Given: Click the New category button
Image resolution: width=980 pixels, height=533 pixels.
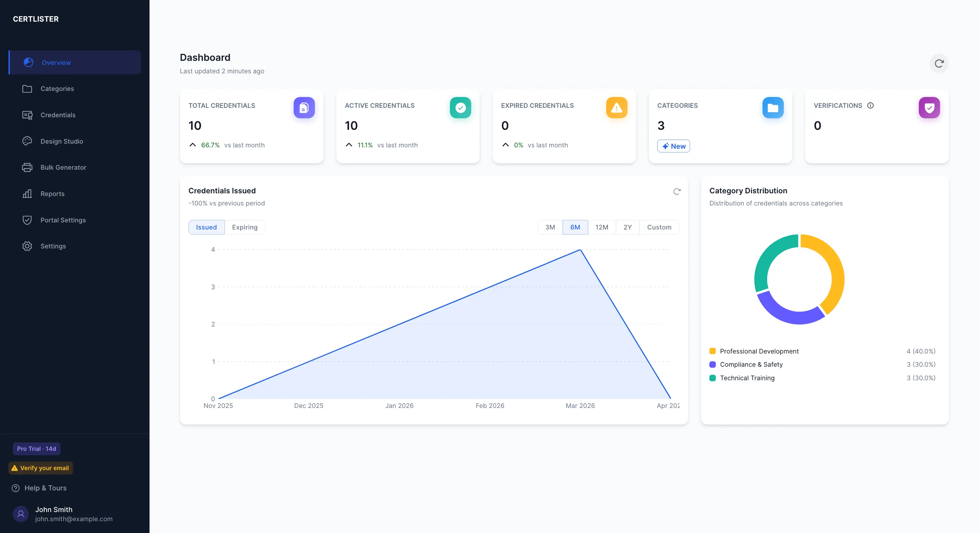Looking at the screenshot, I should [674, 146].
